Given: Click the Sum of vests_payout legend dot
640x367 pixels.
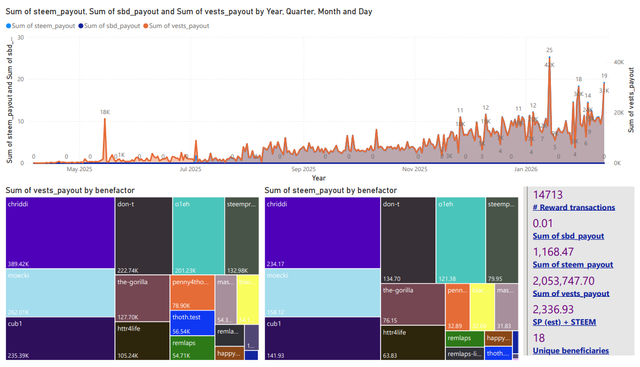Looking at the screenshot, I should pyautogui.click(x=146, y=26).
